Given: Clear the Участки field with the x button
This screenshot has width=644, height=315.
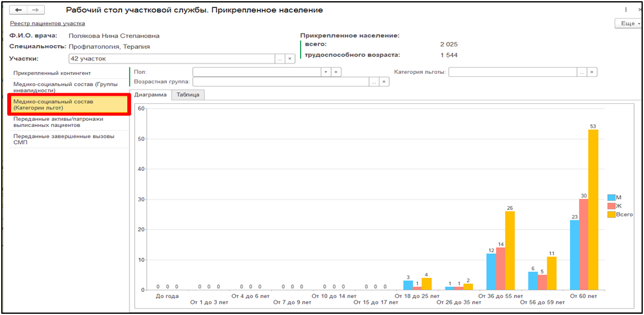Looking at the screenshot, I should coord(290,59).
